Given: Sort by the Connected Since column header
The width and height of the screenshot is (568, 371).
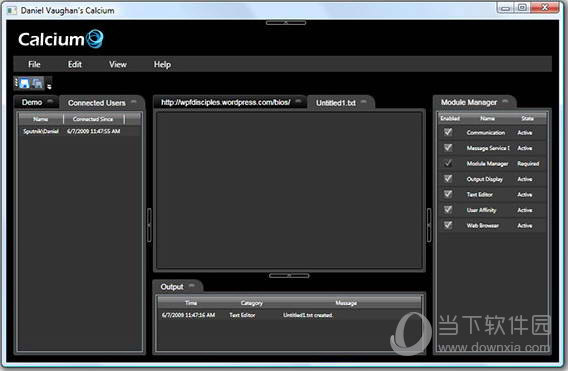Looking at the screenshot, I should coord(93,119).
